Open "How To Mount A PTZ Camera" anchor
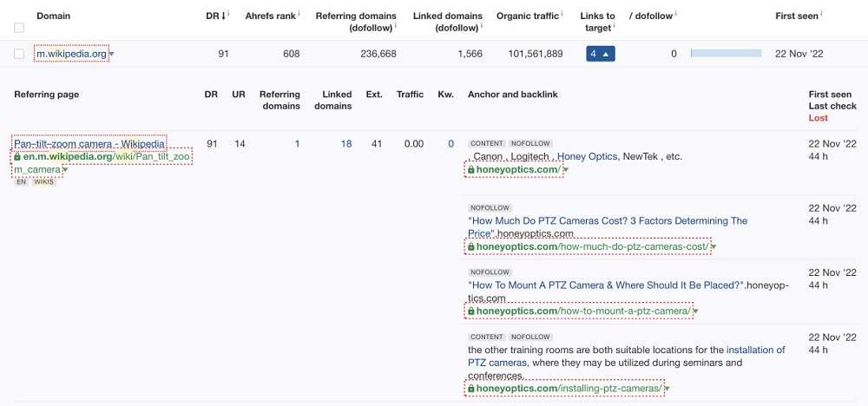This screenshot has width=868, height=406. [x=605, y=285]
